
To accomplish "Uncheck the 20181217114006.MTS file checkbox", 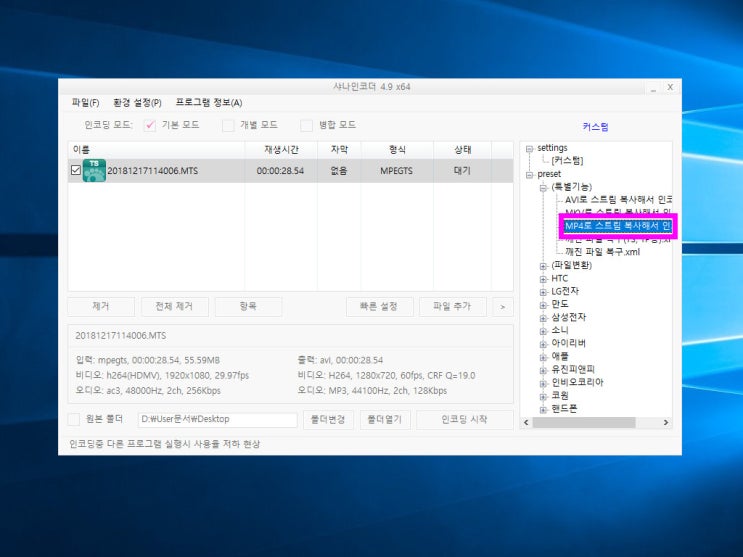I will pos(75,170).
